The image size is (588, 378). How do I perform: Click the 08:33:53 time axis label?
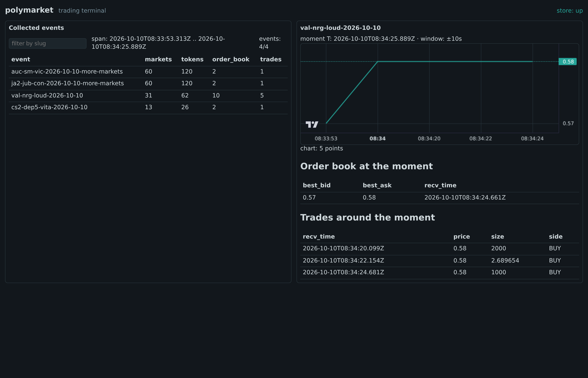point(326,138)
